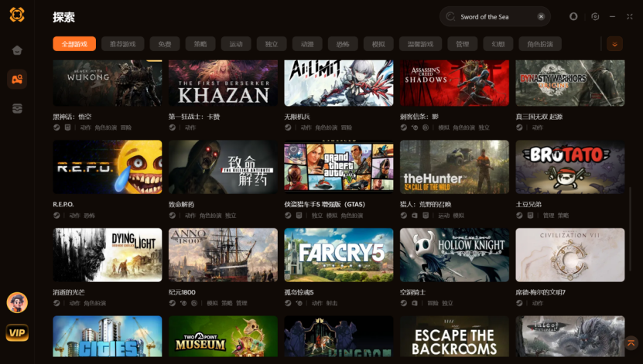Open the notifications bell icon
The height and width of the screenshot is (364, 643).
(x=573, y=16)
